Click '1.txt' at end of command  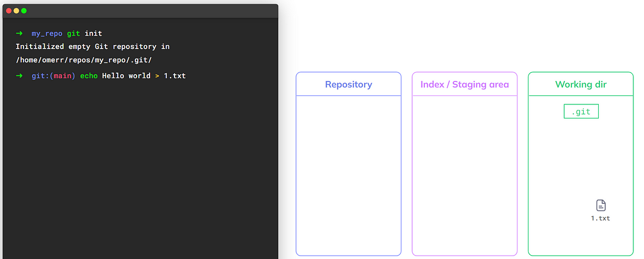[x=175, y=76]
